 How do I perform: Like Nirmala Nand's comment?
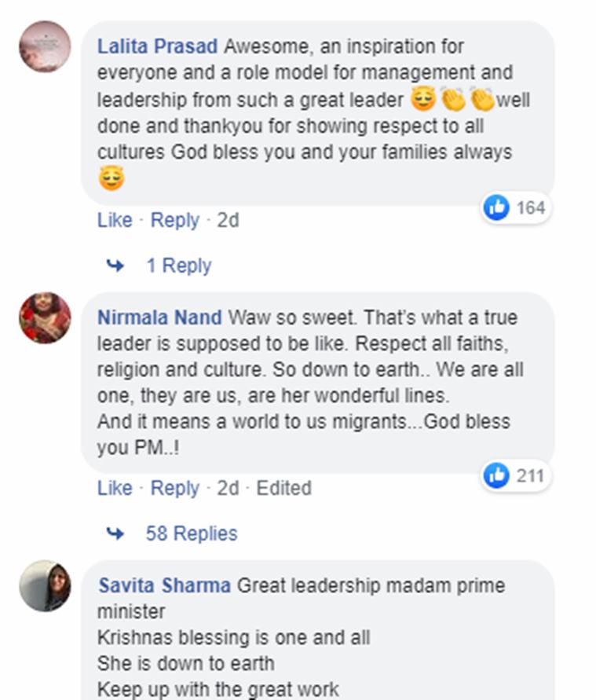pos(115,488)
